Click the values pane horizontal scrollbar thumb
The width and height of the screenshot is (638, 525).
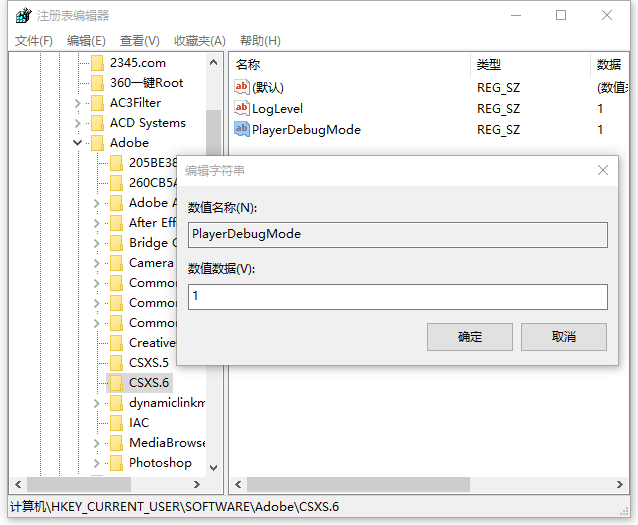click(x=358, y=484)
